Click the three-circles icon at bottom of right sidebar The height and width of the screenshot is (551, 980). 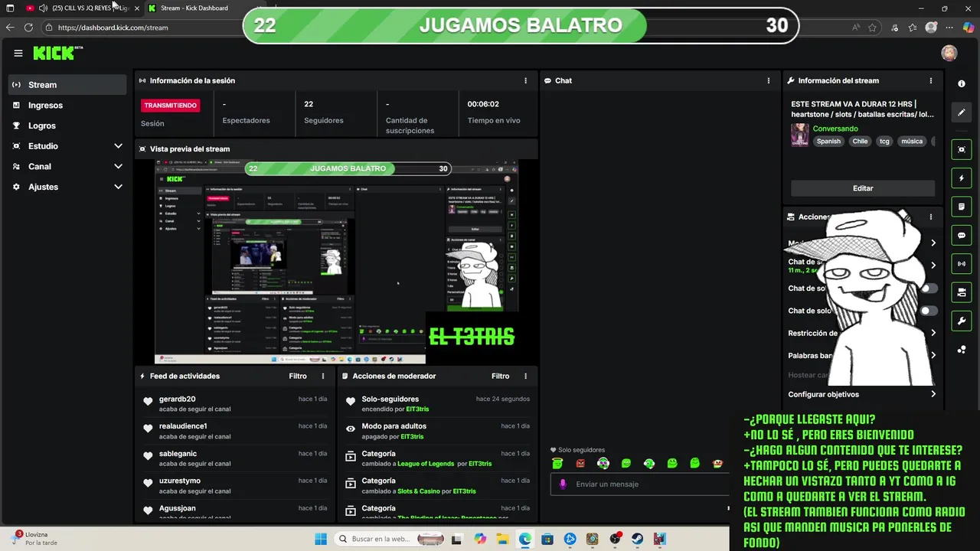[962, 350]
